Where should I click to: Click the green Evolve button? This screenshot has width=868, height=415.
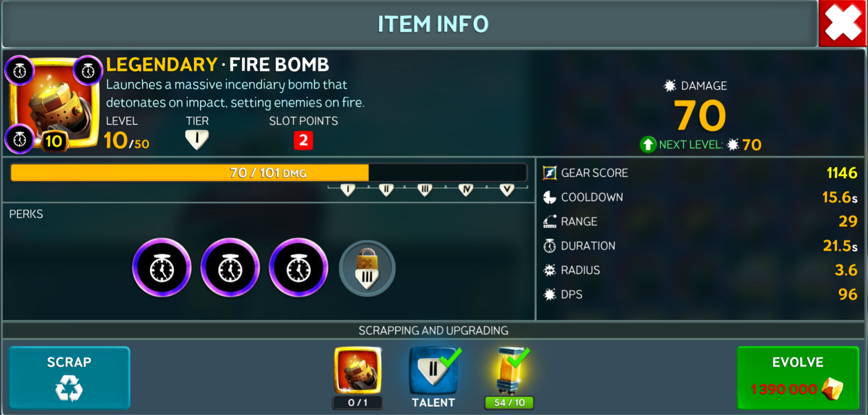[x=798, y=377]
